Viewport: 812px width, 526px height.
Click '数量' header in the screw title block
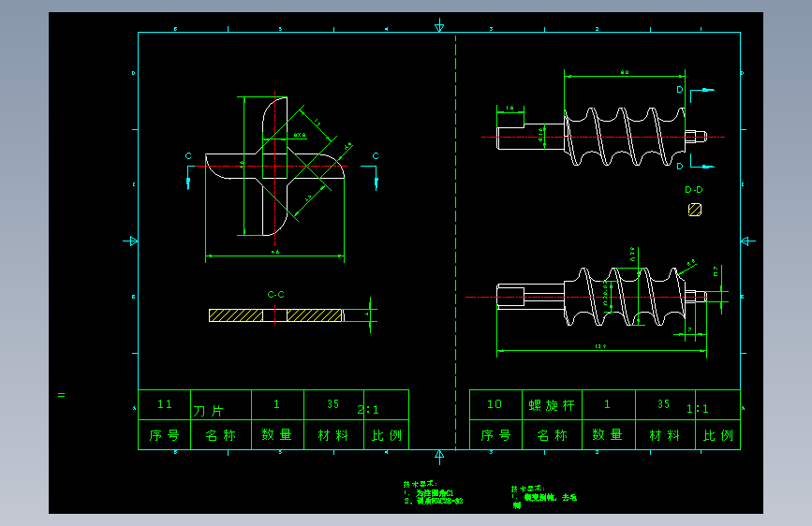point(609,434)
